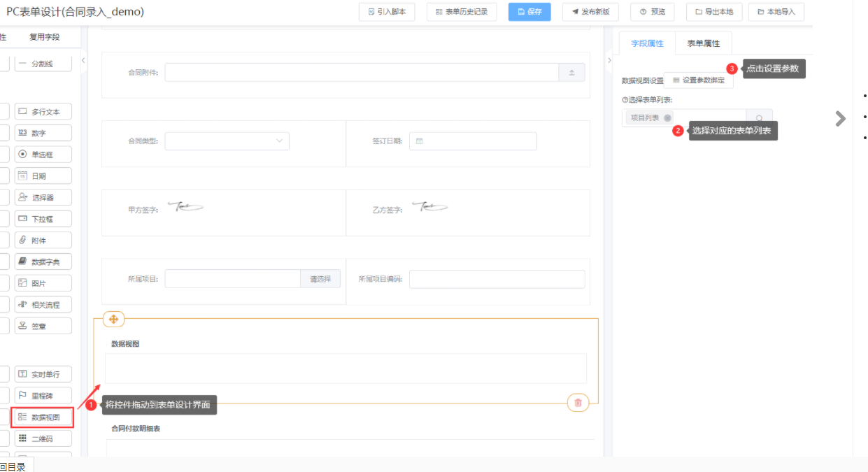868x472 pixels.
Task: Open the 合同类型 dropdown
Action: pos(227,141)
